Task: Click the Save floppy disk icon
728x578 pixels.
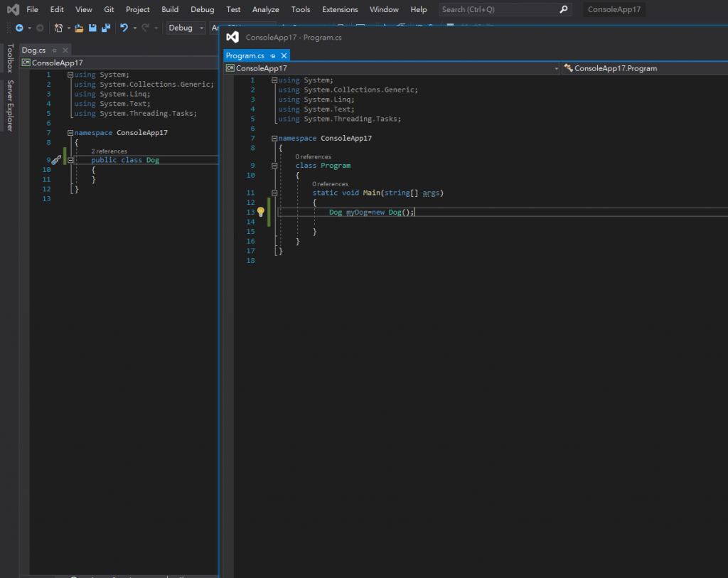Action: [92, 28]
